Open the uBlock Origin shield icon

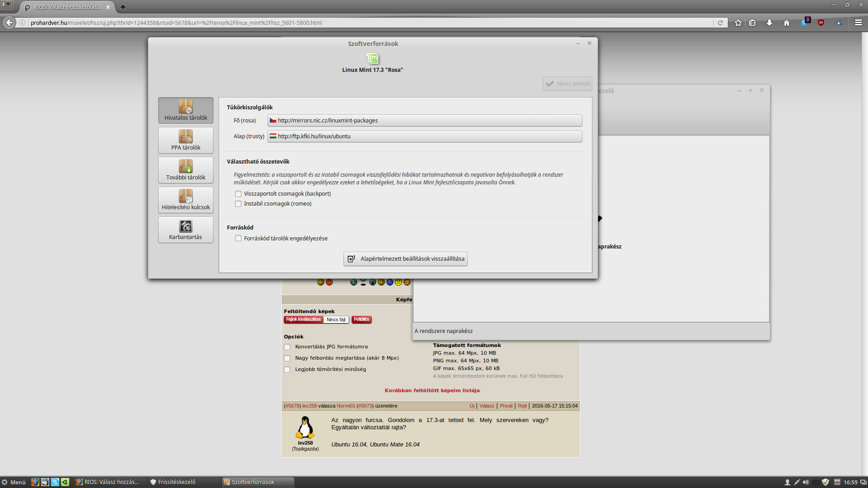coord(821,23)
